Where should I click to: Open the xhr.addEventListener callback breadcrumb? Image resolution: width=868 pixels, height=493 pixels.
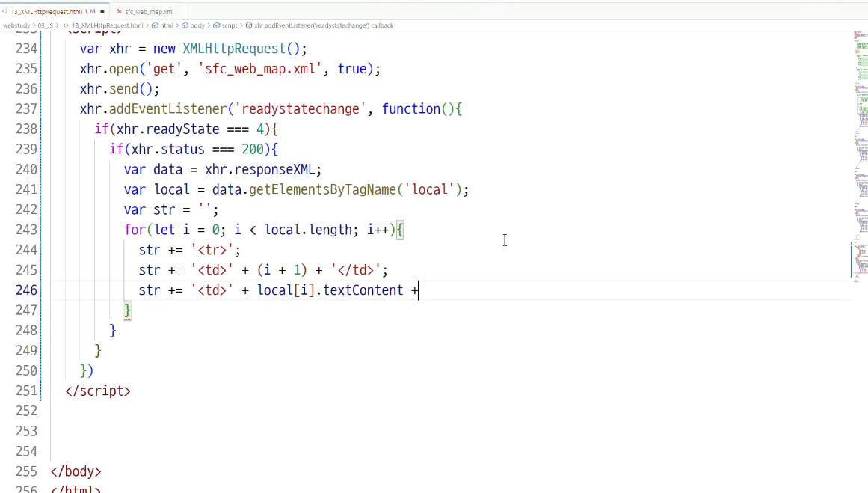pyautogui.click(x=324, y=25)
